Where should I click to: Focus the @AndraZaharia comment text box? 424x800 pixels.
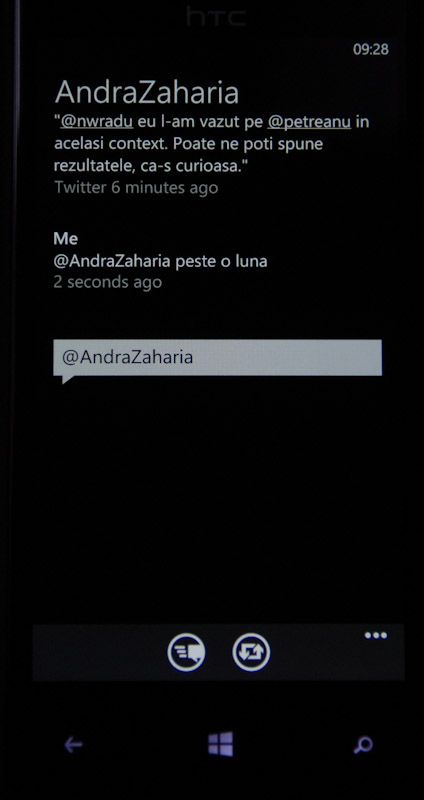click(x=217, y=358)
